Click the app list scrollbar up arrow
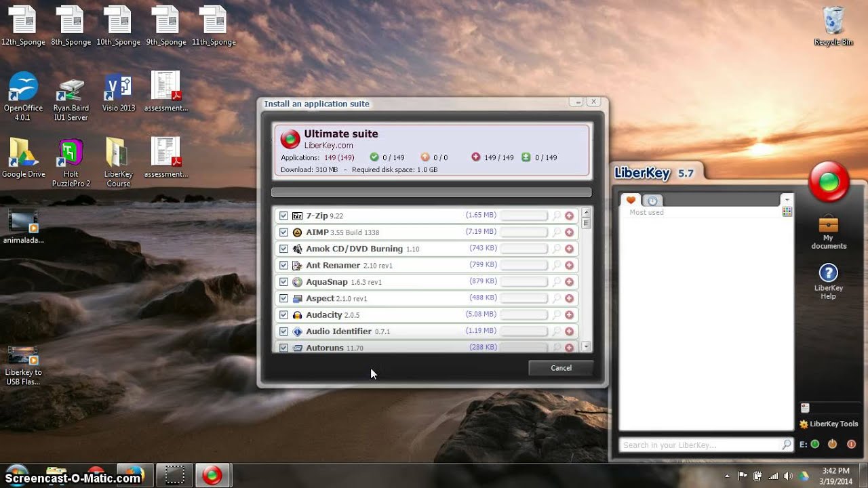The height and width of the screenshot is (488, 868). [x=587, y=212]
